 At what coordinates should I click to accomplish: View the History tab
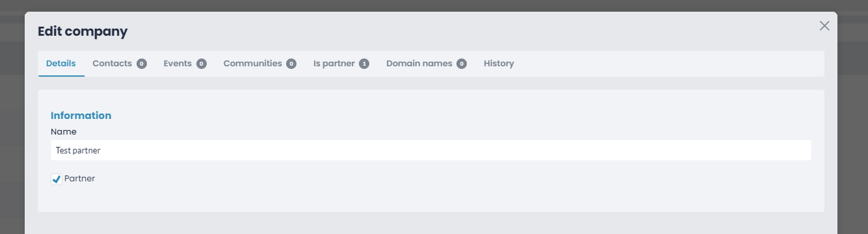click(x=499, y=64)
